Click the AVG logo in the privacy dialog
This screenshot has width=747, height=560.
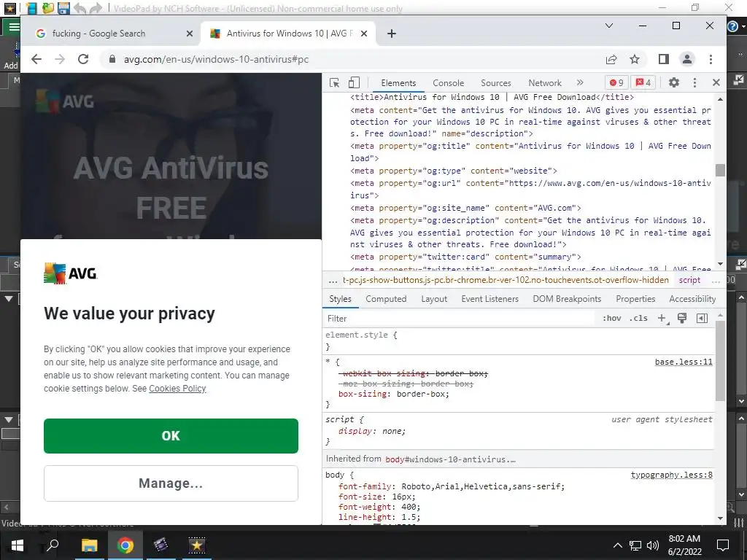tap(70, 273)
